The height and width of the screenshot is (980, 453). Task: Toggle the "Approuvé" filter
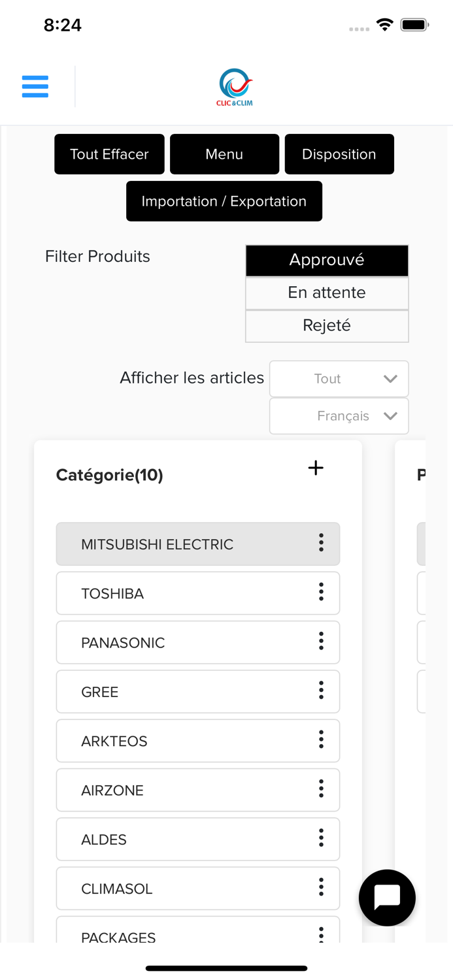click(x=327, y=260)
